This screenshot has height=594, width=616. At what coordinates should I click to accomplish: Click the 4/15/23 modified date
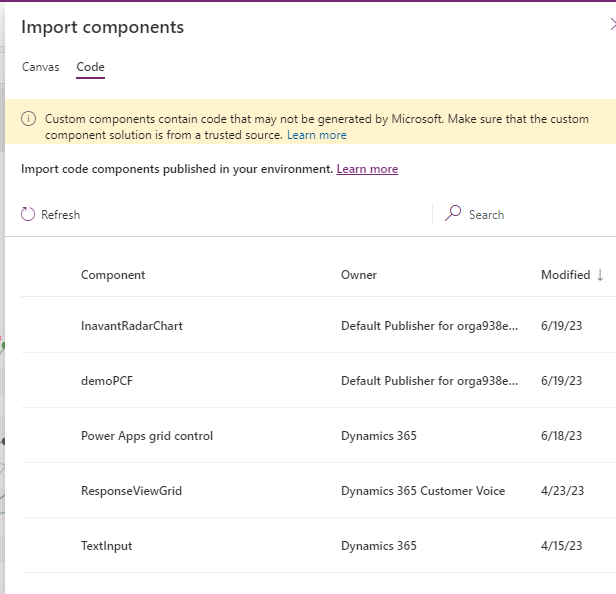(561, 546)
